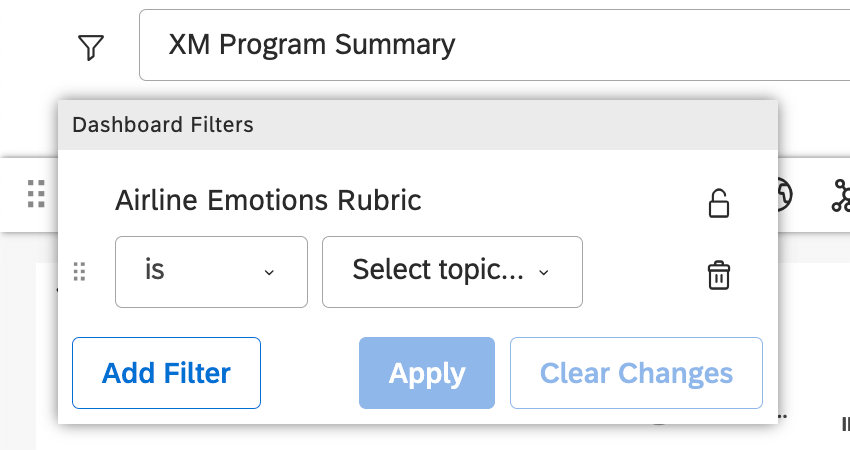Screen dimensions: 850x450
Task: Click the globe icon behind the panel
Action: point(783,195)
